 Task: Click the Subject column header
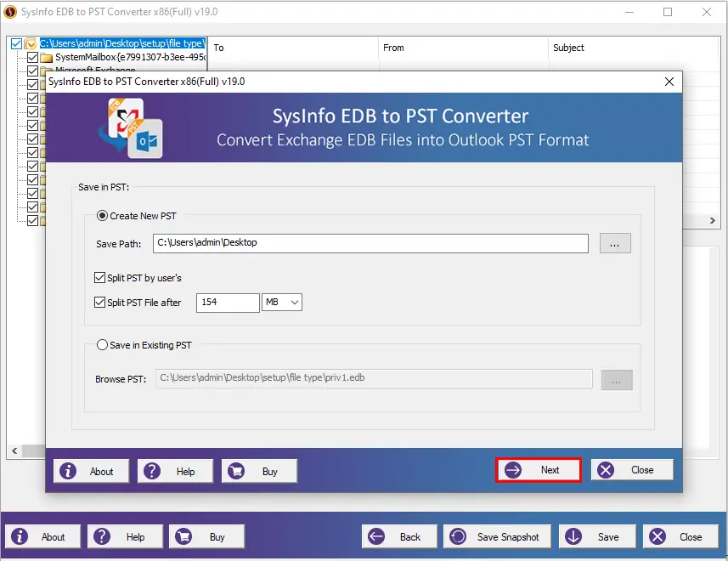pyautogui.click(x=633, y=48)
